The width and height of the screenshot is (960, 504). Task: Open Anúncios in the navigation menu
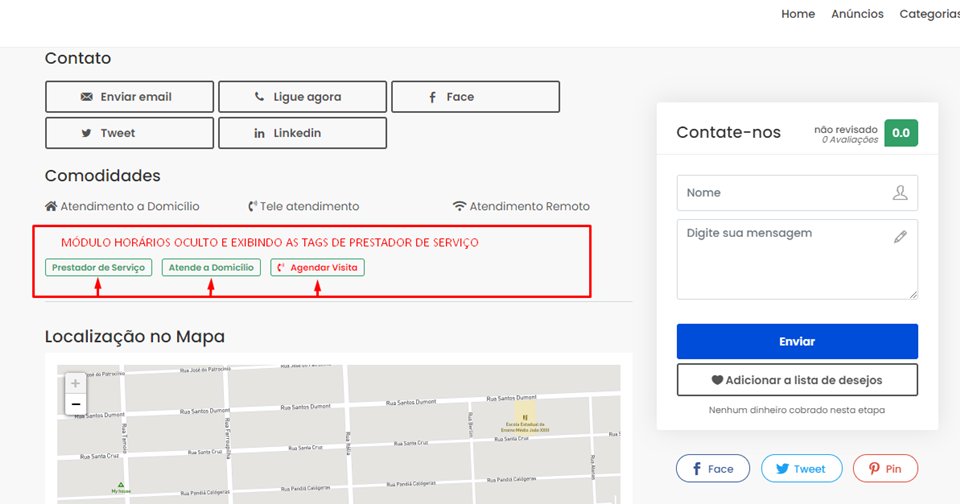(x=857, y=14)
